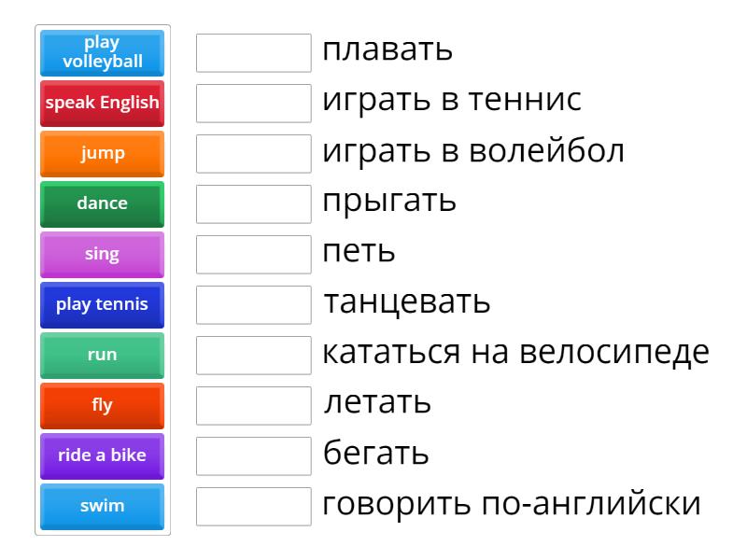
Task: Click the answer box next to 'летать'
Action: (x=254, y=405)
